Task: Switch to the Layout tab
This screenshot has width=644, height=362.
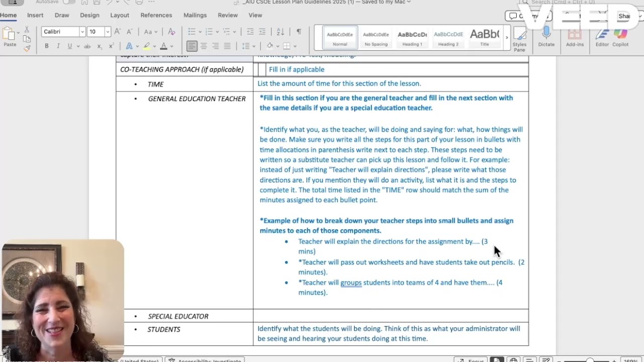Action: click(120, 15)
